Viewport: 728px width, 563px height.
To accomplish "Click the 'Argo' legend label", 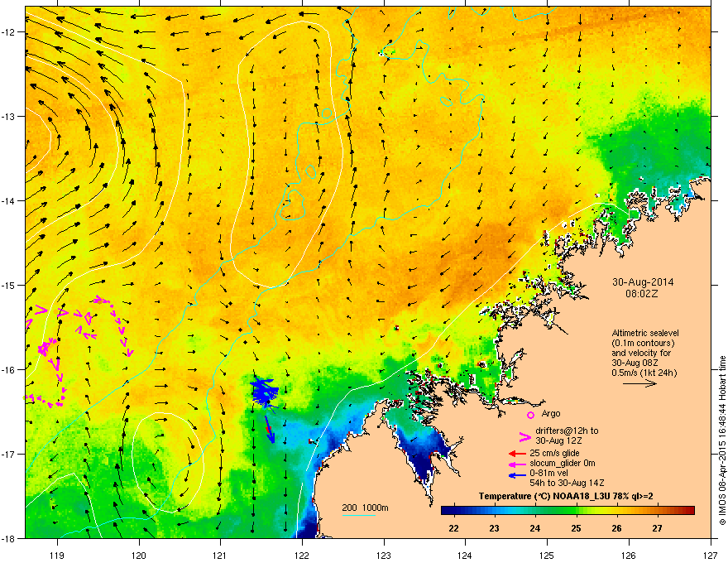I will pyautogui.click(x=551, y=413).
